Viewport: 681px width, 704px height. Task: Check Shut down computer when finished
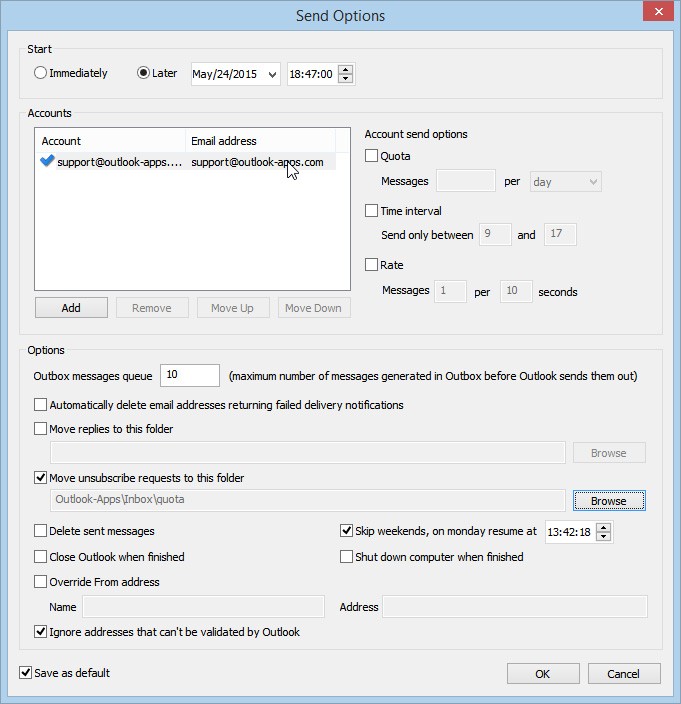pyautogui.click(x=346, y=557)
